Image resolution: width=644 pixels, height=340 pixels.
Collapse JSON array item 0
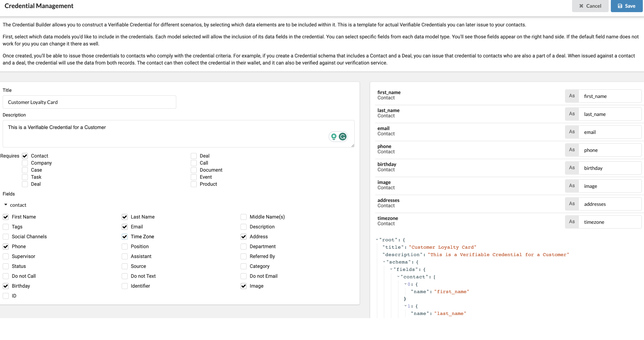click(x=405, y=284)
